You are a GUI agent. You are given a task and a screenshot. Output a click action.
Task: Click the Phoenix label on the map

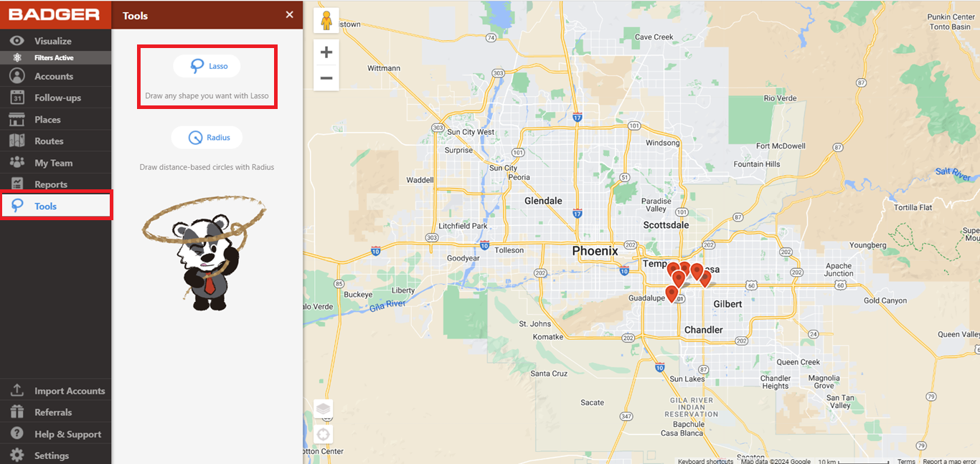click(x=595, y=251)
